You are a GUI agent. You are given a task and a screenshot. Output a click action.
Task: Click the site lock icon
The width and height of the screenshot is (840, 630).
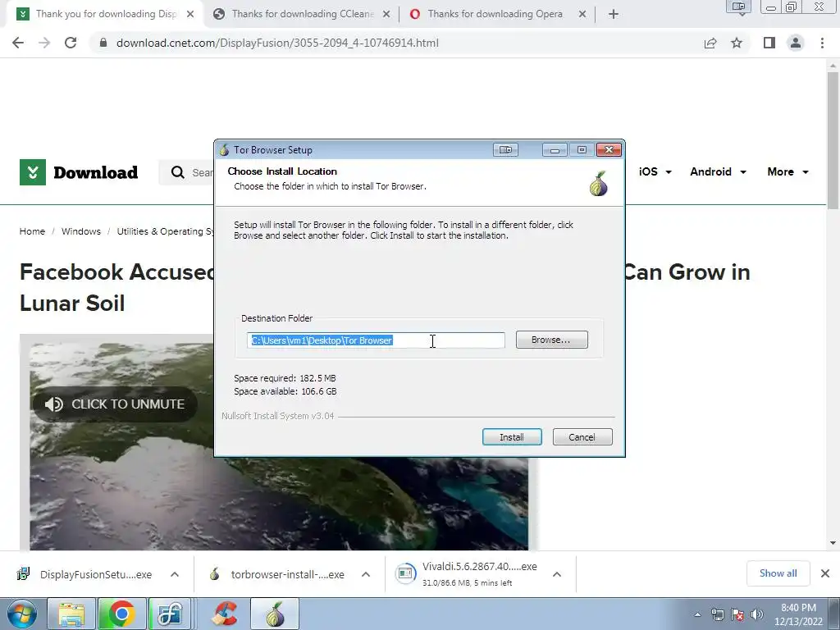click(x=103, y=43)
